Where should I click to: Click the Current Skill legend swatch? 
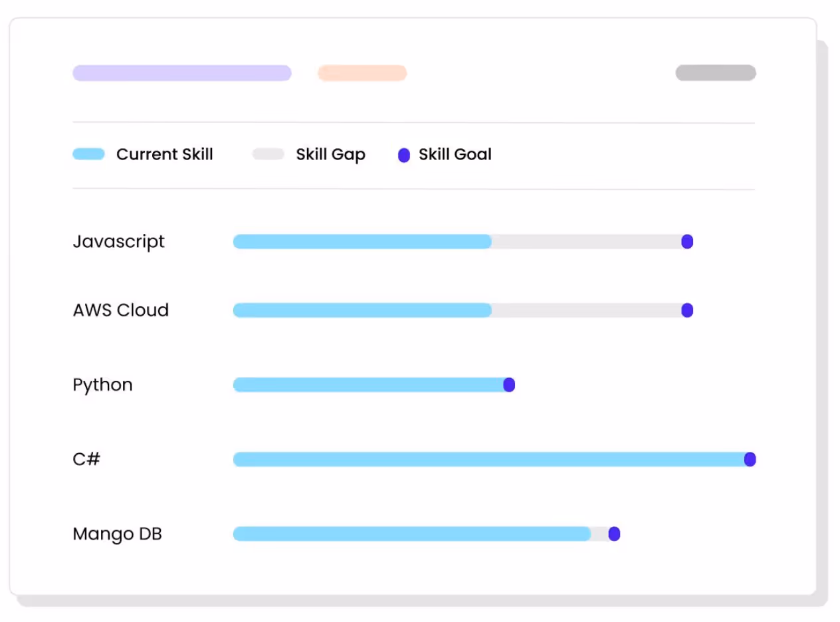point(89,154)
